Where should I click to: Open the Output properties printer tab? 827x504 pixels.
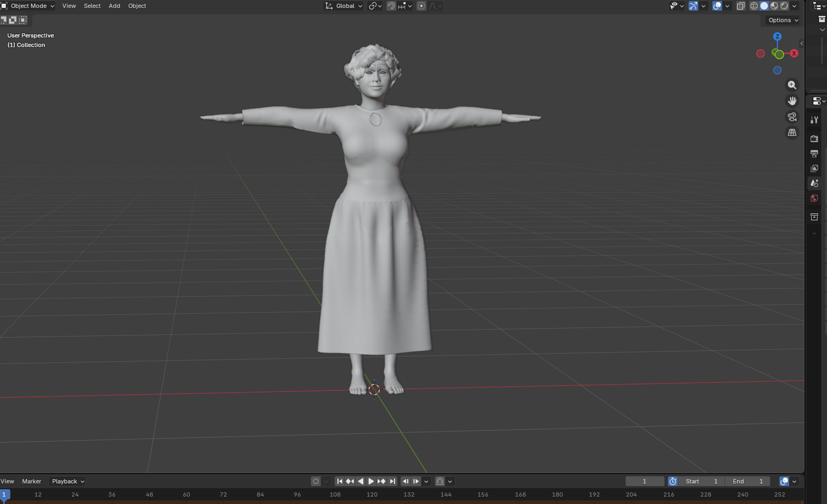[814, 153]
